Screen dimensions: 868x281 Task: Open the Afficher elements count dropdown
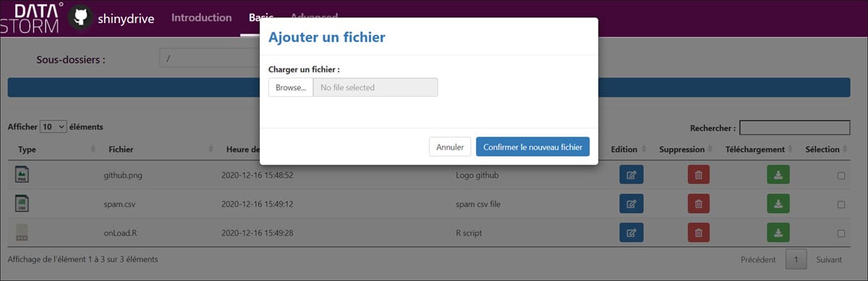[x=54, y=126]
